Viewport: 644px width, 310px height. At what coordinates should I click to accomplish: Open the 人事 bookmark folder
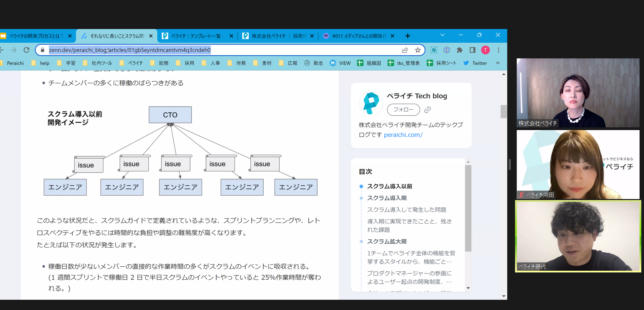(x=211, y=63)
